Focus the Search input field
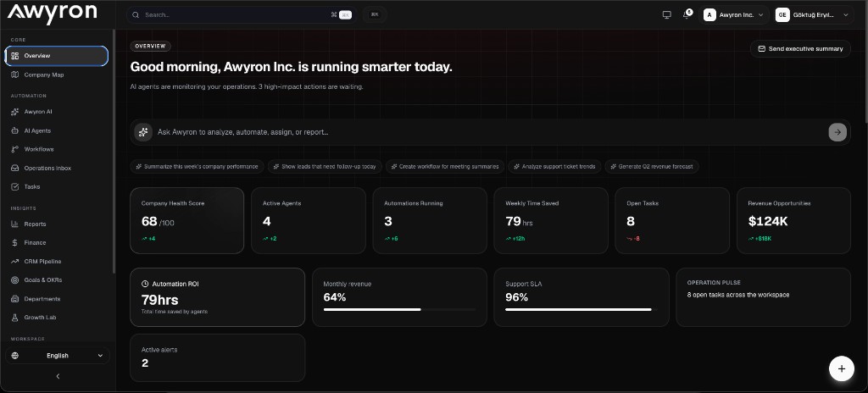 tap(242, 15)
